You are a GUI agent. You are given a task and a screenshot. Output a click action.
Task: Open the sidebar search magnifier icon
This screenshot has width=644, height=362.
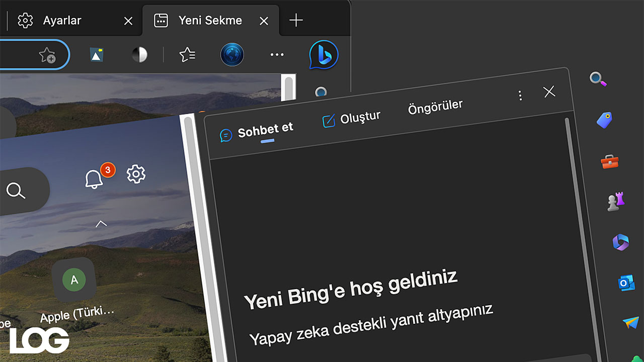598,79
